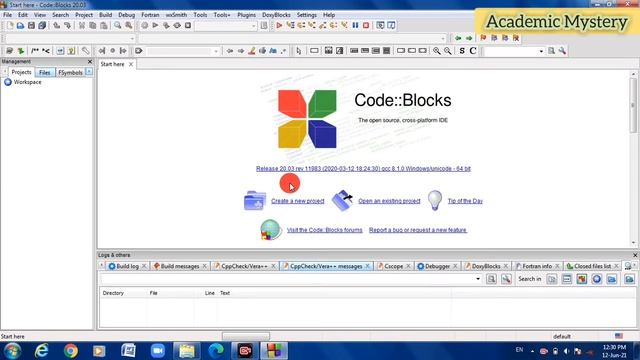The width and height of the screenshot is (640, 360).
Task: Click the Copy toolbar icon
Action: (93, 25)
